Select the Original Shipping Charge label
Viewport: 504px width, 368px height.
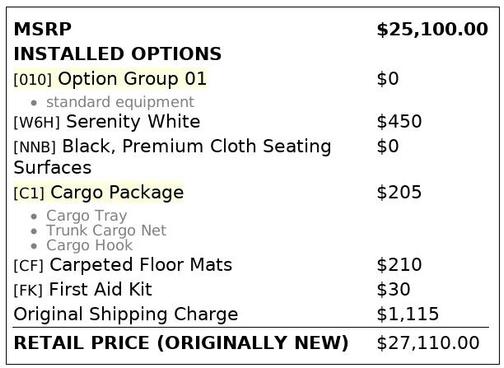point(126,314)
